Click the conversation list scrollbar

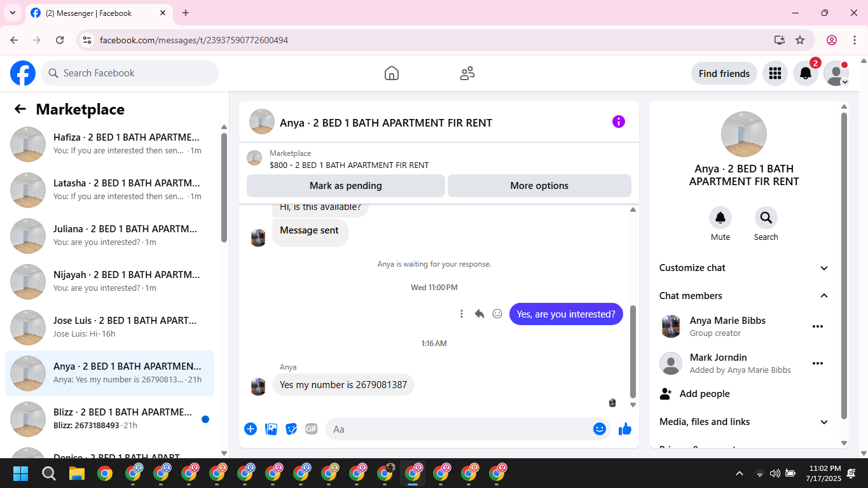click(x=224, y=188)
